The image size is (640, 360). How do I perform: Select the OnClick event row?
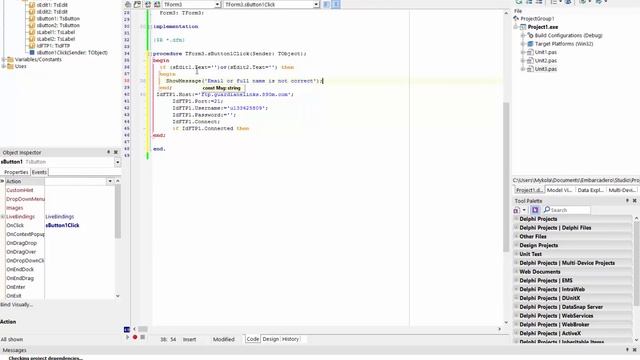[x=60, y=225]
